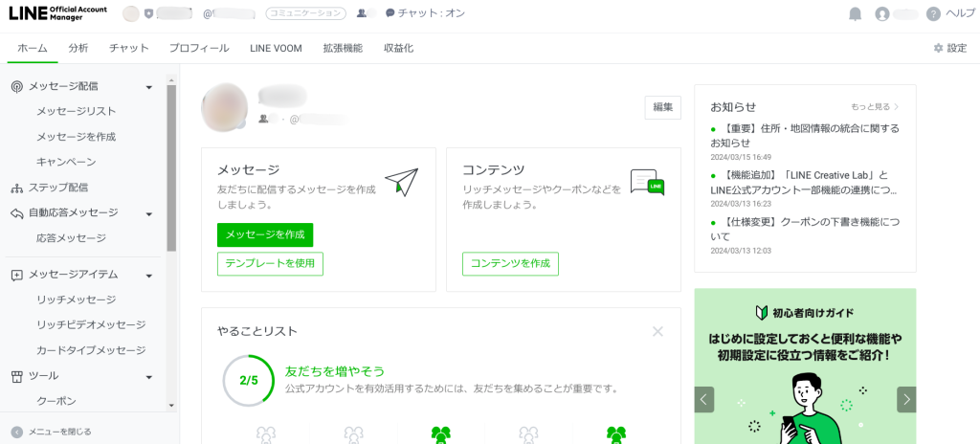
Task: Click the ツール shop icon
Action: (17, 376)
